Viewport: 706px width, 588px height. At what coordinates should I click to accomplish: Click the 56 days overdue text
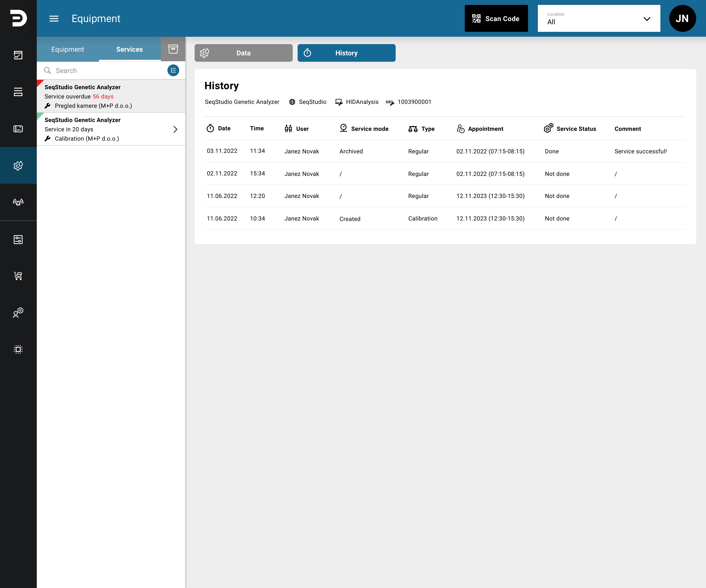(x=103, y=97)
